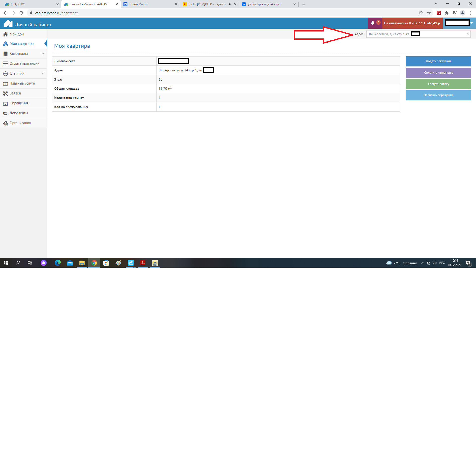Click the Общая площадь value 39,70 м²

click(x=165, y=89)
